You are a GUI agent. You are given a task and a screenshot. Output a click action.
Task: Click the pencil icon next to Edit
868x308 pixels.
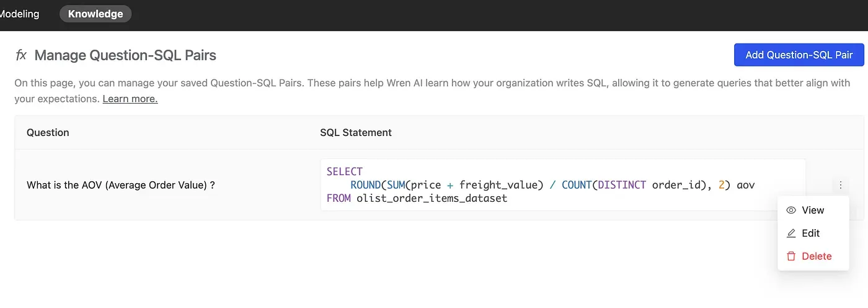point(790,233)
